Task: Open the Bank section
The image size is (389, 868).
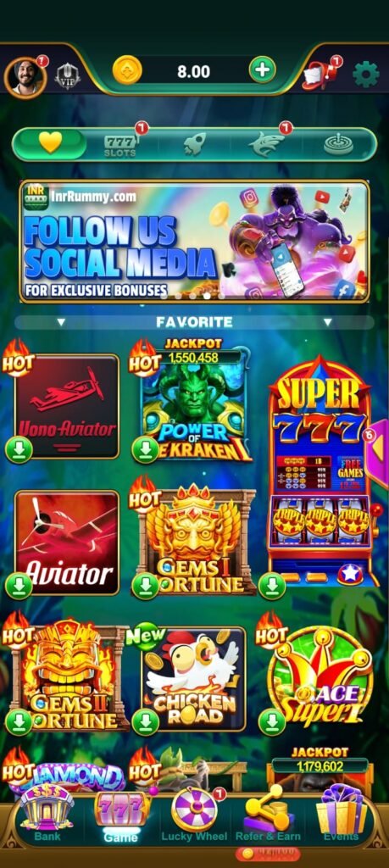Action: [47, 814]
